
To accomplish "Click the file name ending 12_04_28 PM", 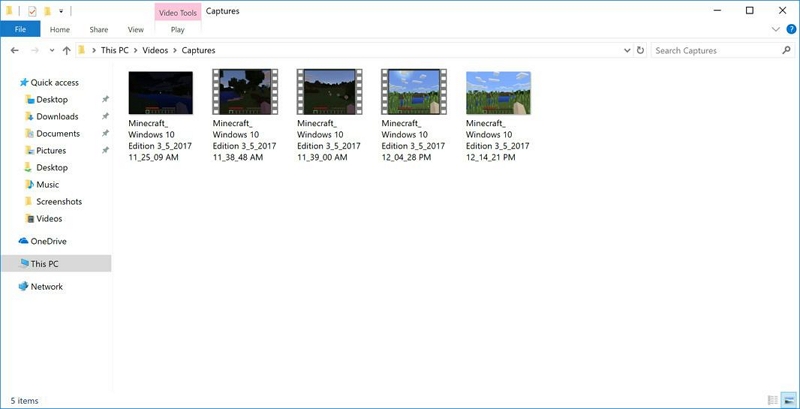I will click(413, 140).
